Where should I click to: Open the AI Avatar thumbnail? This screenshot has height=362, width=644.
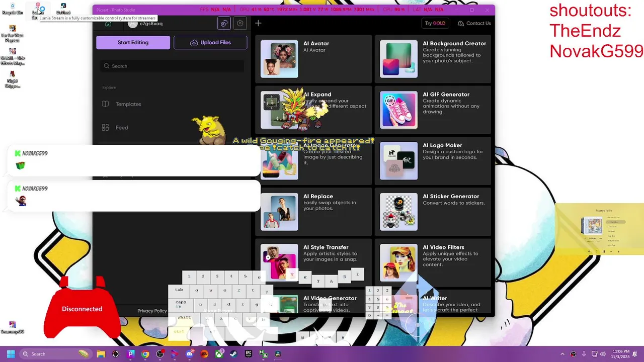click(279, 59)
